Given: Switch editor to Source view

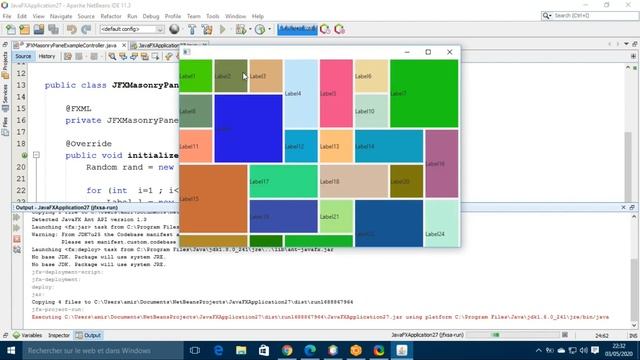Looking at the screenshot, I should (23, 56).
